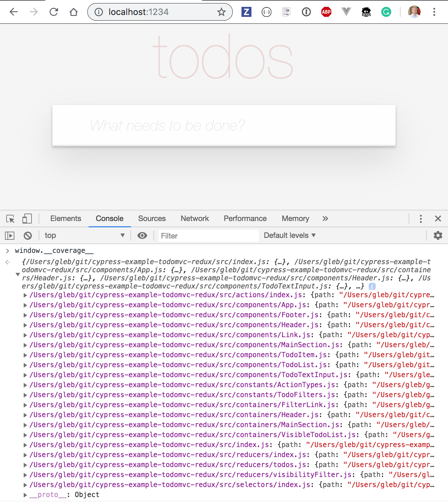Screen dimensions: 448x502
Task: Open the Default levels dropdown
Action: tap(290, 236)
